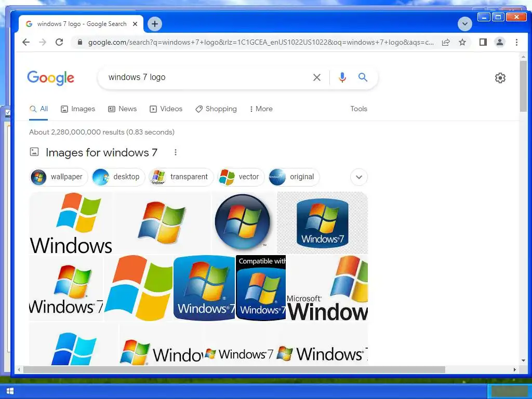532x399 pixels.
Task: Click the Google logo
Action: coord(51,78)
